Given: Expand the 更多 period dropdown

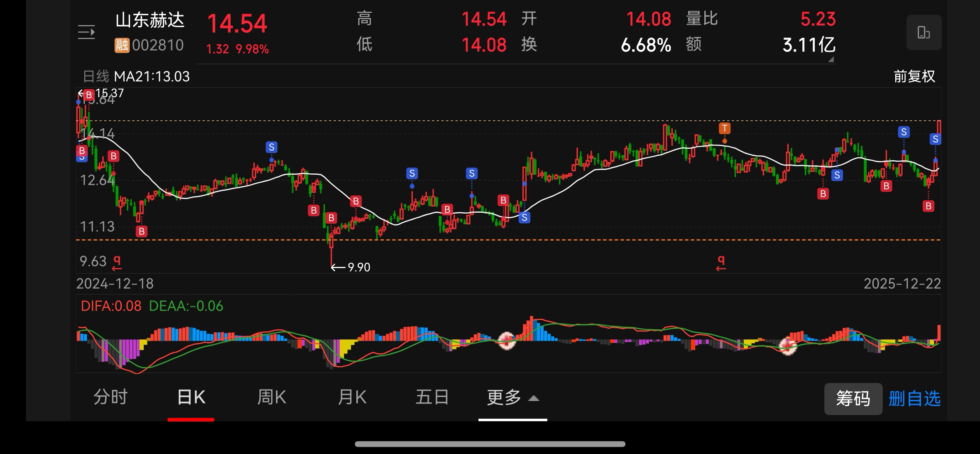Looking at the screenshot, I should pos(512,398).
